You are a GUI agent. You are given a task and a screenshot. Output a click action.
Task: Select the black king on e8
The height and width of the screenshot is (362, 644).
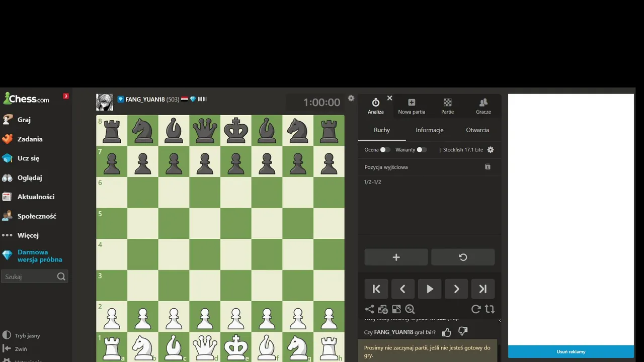pyautogui.click(x=236, y=131)
